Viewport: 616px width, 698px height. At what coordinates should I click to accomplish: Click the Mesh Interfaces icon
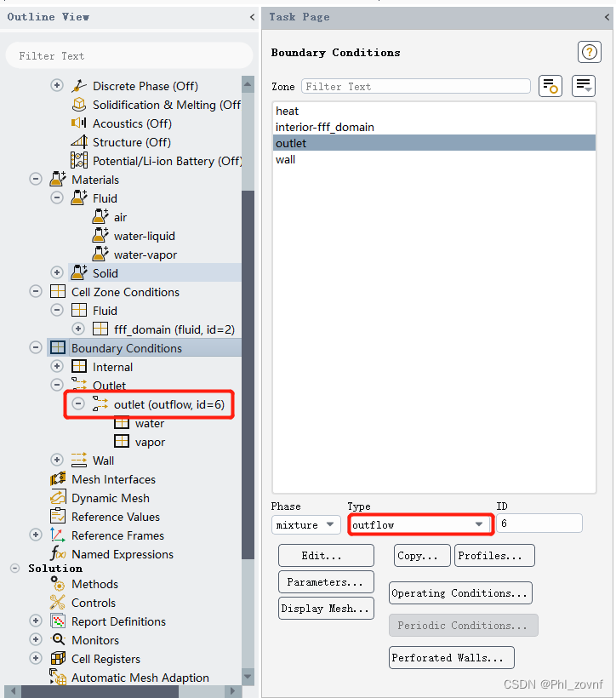[x=58, y=479]
